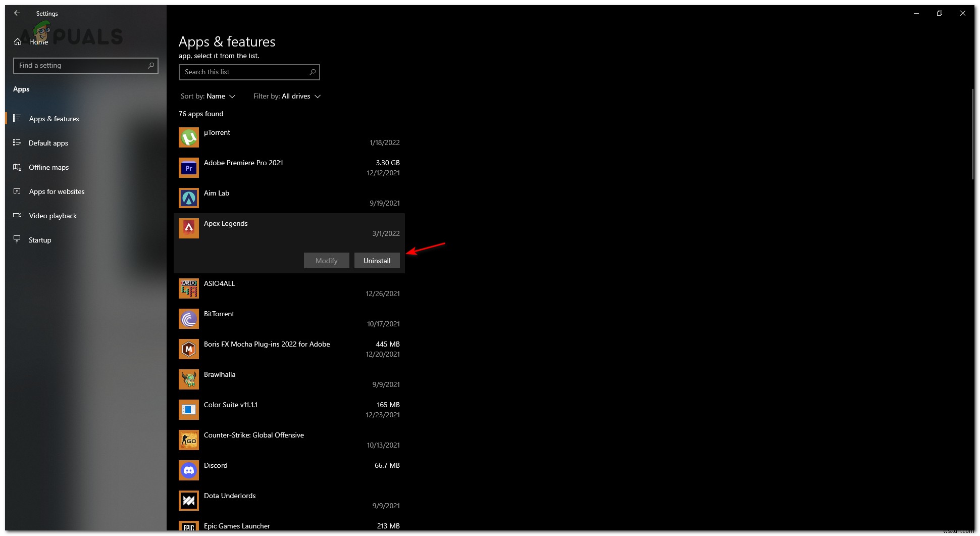980x536 pixels.
Task: Open the Video playback page
Action: coord(86,216)
